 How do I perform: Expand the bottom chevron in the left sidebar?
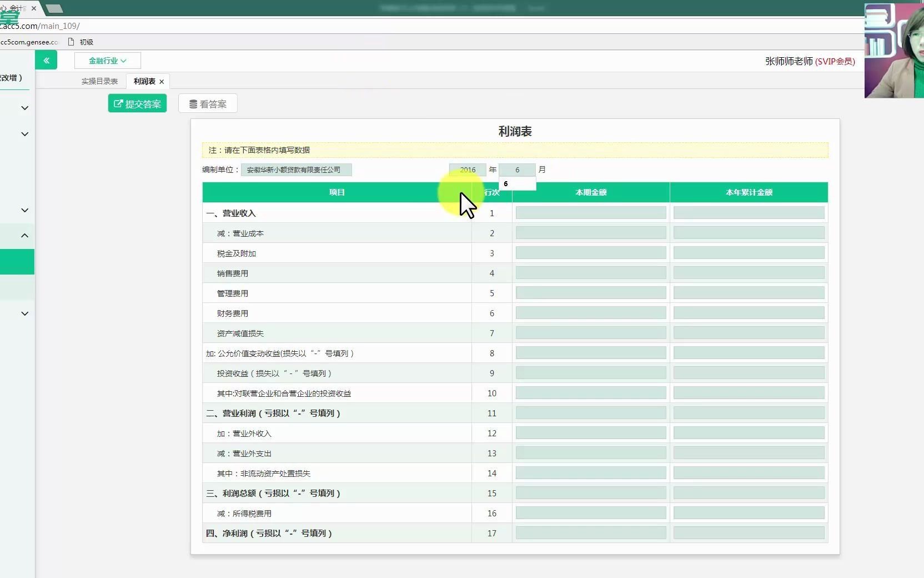coord(24,313)
